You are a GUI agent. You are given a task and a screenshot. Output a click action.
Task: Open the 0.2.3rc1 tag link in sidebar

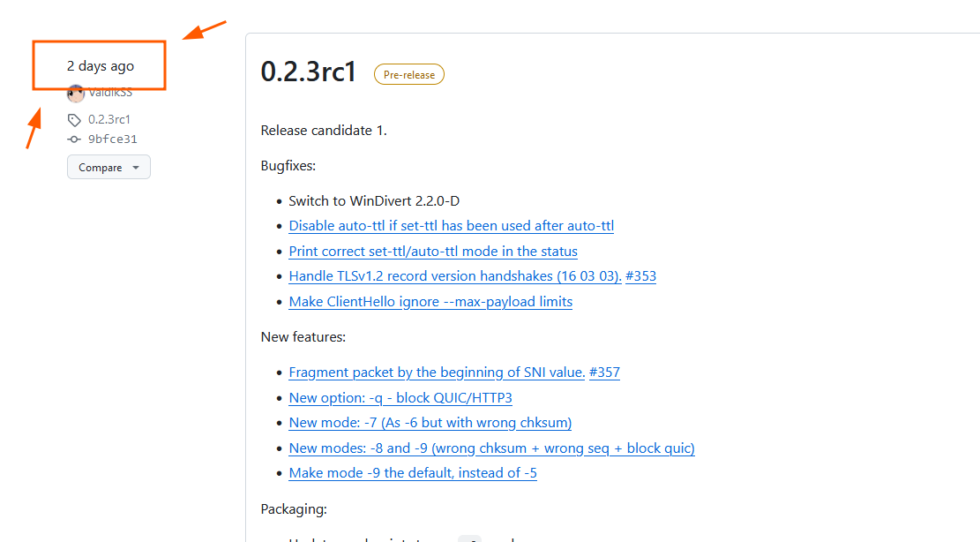pos(109,119)
